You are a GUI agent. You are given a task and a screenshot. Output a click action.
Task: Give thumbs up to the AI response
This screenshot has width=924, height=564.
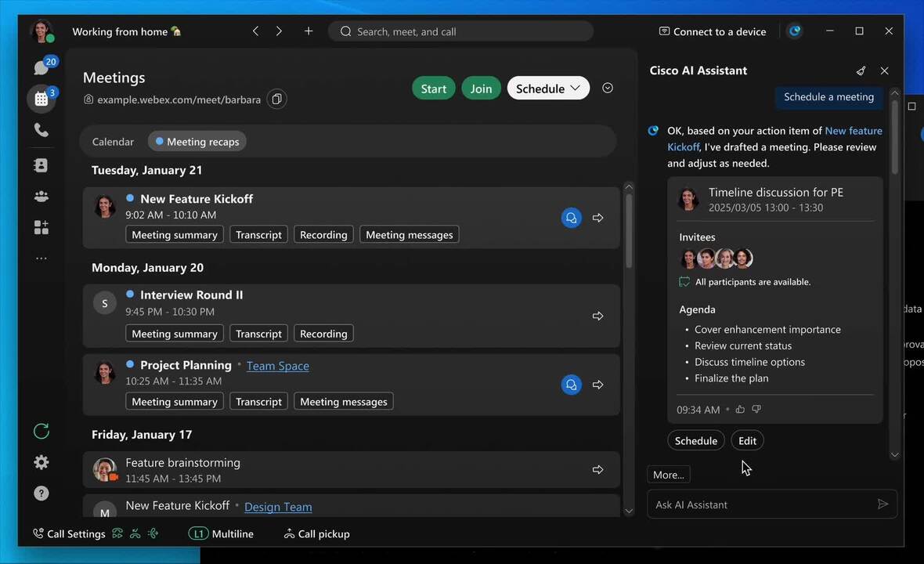tap(740, 409)
